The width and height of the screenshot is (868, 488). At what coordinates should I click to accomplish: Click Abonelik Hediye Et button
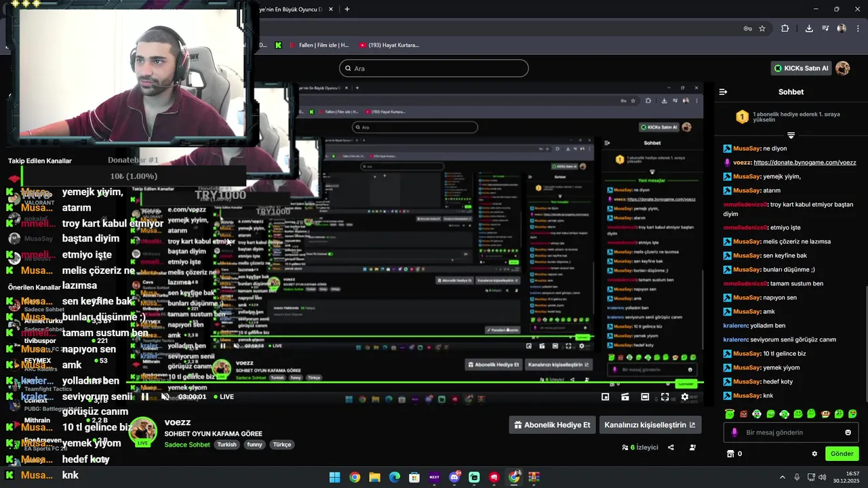[552, 425]
